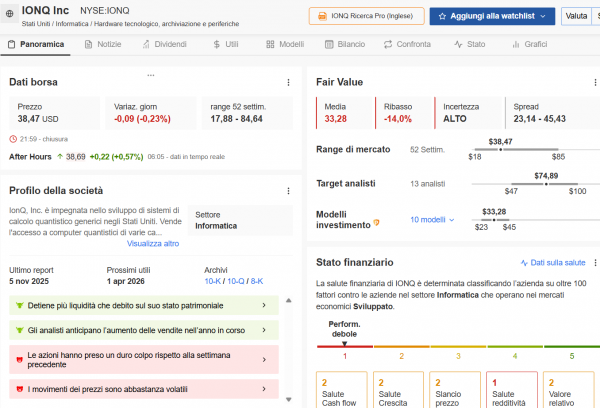Click the IONQ Ricerca Pro (Inglese) button
Screen dimensions: 600x408
pos(365,16)
